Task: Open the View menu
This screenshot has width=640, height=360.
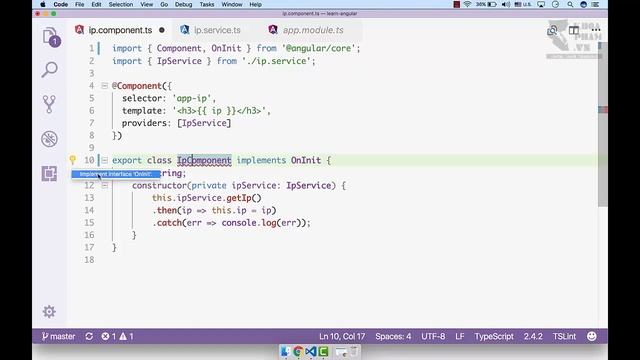Action: tap(147, 4)
